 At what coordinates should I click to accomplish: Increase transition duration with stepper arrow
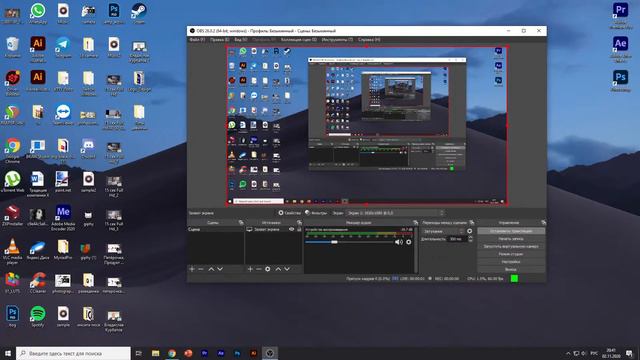click(470, 237)
